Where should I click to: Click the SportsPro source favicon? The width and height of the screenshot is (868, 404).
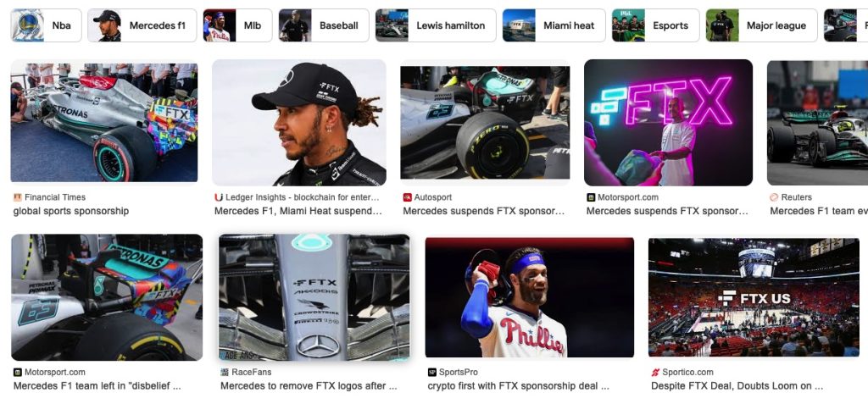coord(431,372)
